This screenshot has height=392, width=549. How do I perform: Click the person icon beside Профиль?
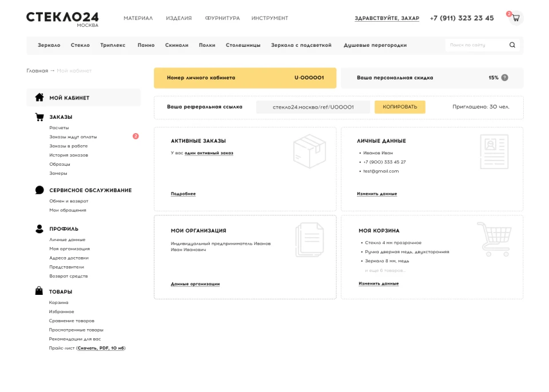point(39,229)
